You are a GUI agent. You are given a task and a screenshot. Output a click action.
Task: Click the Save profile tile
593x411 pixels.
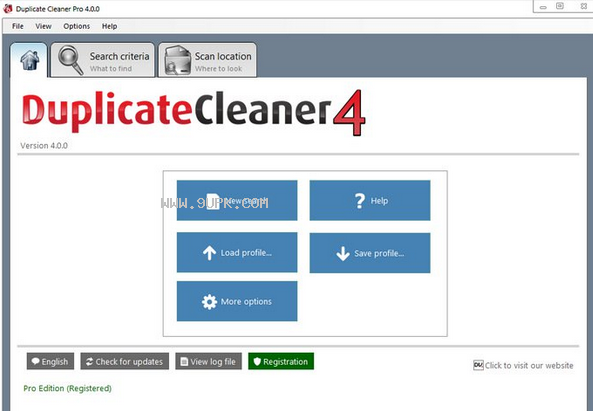tap(370, 253)
